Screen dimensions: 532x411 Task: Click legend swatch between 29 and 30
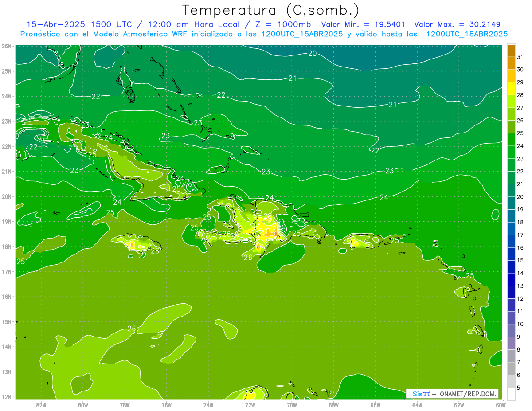pyautogui.click(x=512, y=76)
